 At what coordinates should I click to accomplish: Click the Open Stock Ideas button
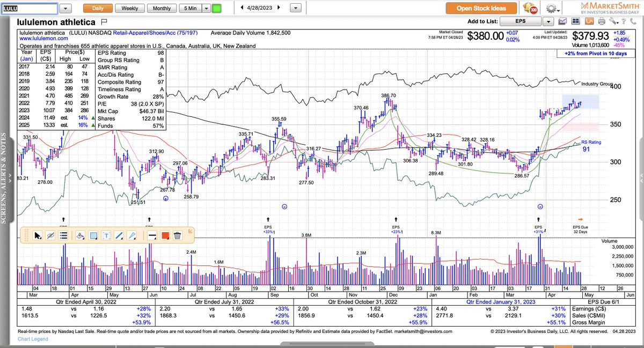[481, 9]
